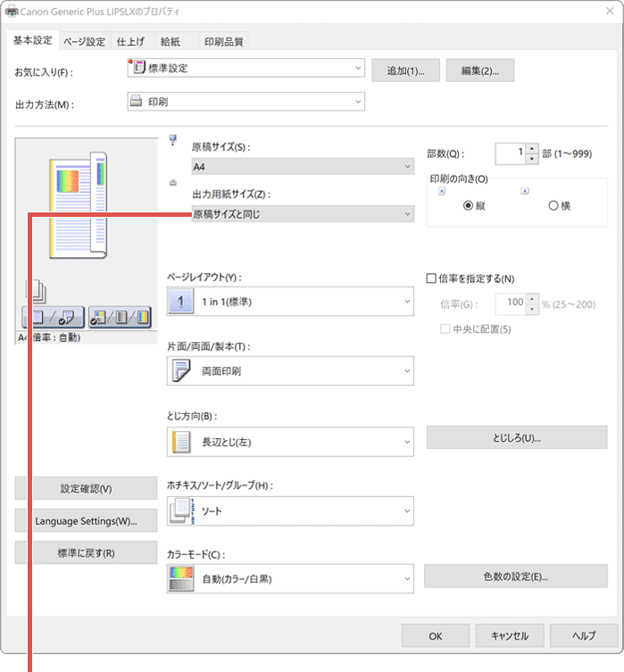Click the 色数の設定(E)... button
The height and width of the screenshot is (672, 624).
(516, 577)
